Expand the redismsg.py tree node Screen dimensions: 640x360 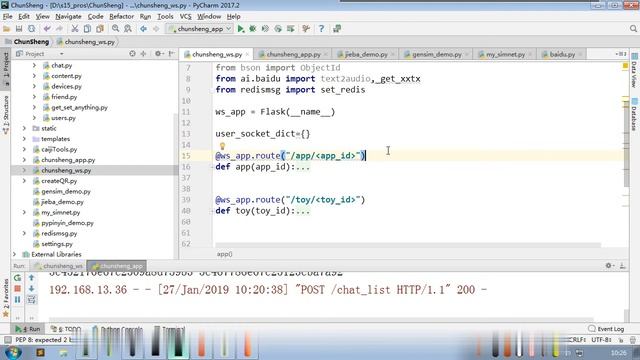coord(24,233)
